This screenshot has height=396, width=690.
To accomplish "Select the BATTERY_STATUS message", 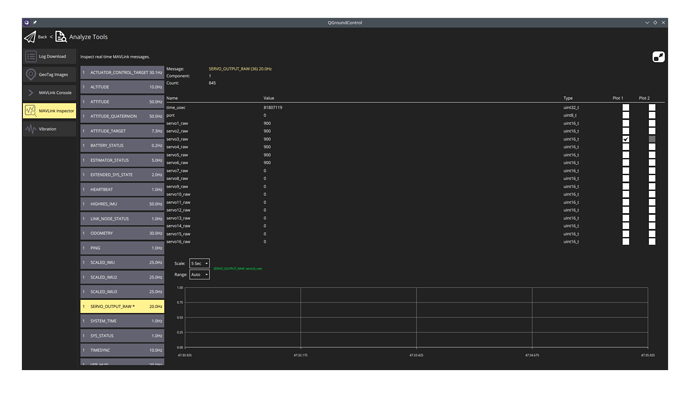I will click(122, 145).
